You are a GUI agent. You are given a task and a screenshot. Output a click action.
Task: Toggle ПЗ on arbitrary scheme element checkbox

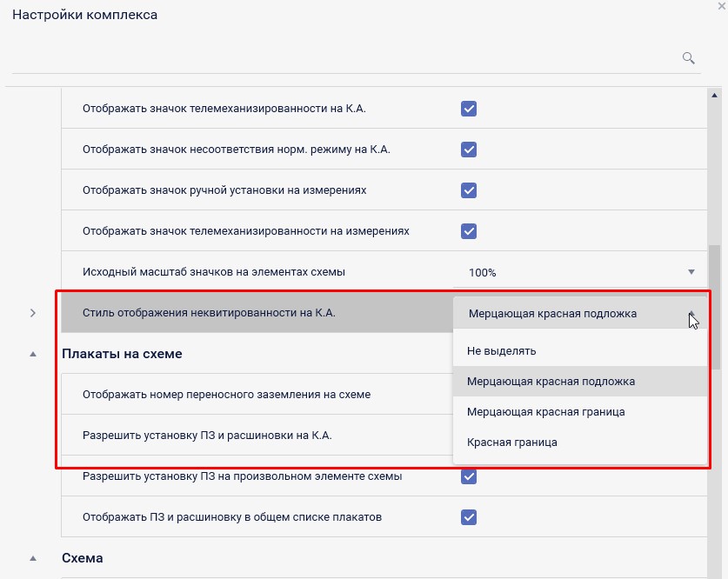[469, 476]
